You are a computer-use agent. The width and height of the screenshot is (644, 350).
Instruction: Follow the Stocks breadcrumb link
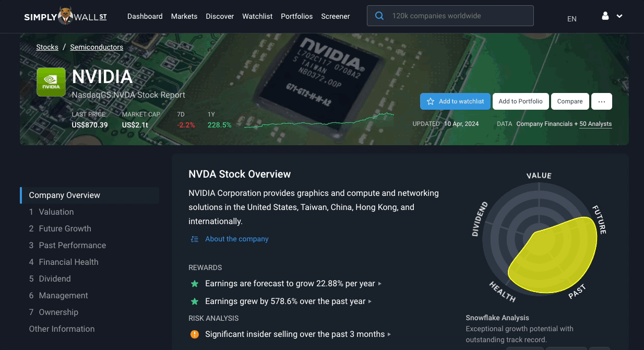47,47
